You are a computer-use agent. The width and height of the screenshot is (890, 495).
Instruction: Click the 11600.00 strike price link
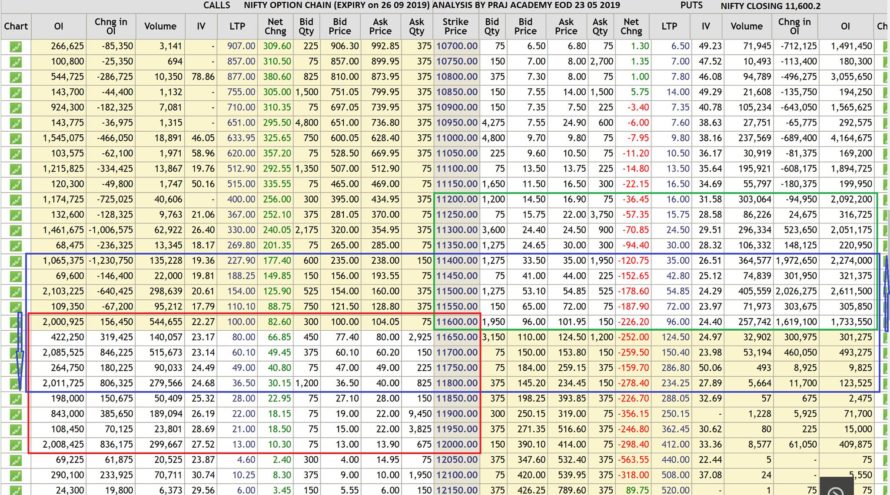457,322
